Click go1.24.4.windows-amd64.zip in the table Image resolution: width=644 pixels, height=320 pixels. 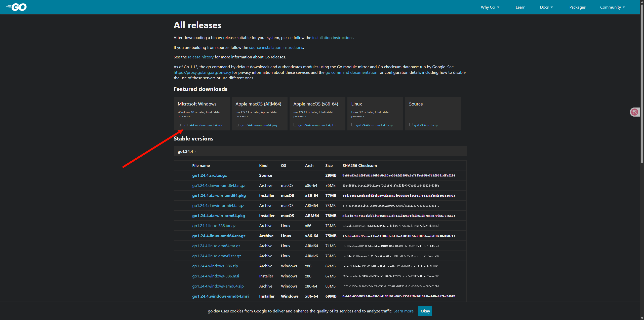(x=218, y=286)
